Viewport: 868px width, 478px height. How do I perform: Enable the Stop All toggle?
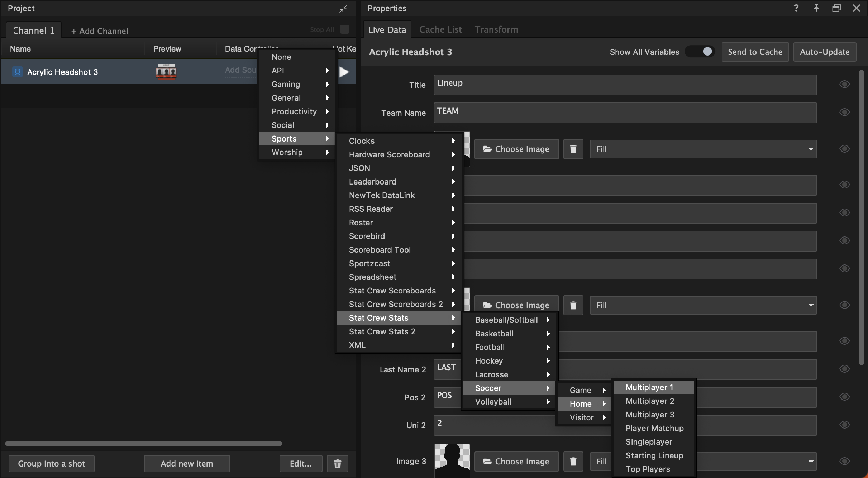pyautogui.click(x=344, y=30)
